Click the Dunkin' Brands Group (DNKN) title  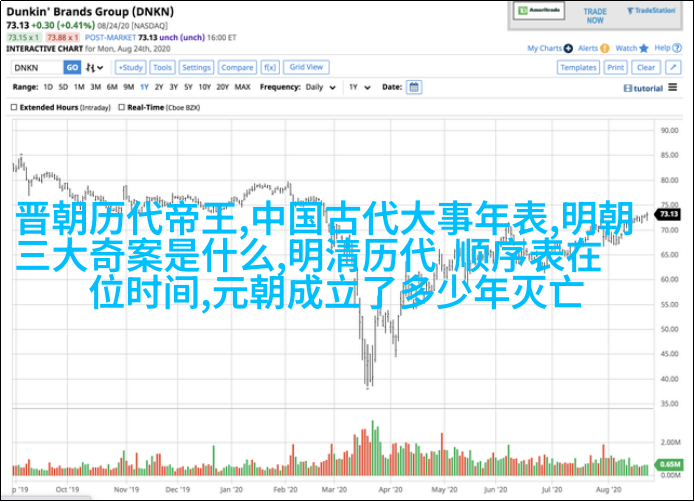coord(90,12)
